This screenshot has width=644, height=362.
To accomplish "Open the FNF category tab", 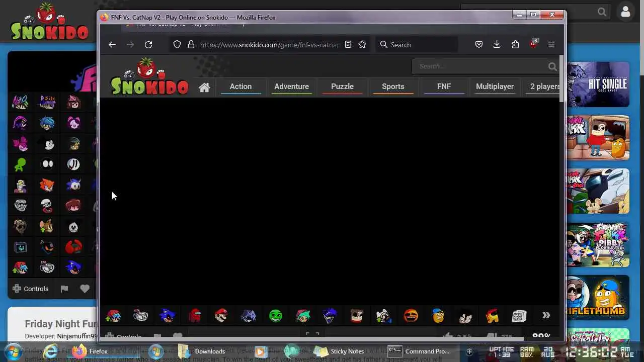I will 444,86.
